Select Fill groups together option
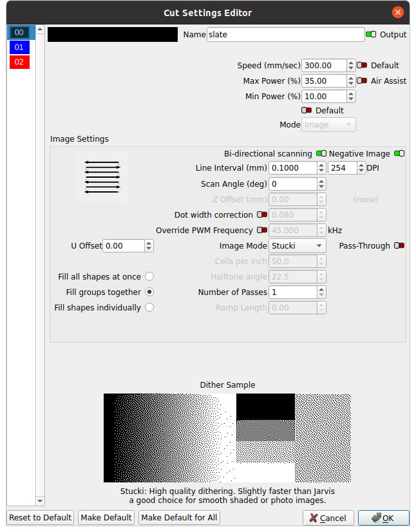 149,292
